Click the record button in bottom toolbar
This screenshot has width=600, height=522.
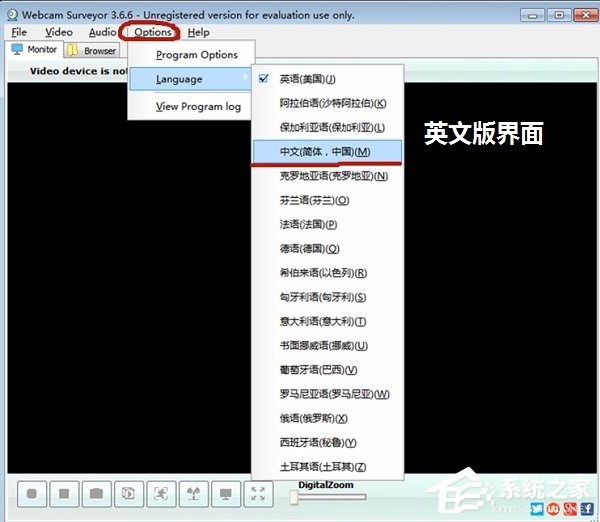pos(32,494)
